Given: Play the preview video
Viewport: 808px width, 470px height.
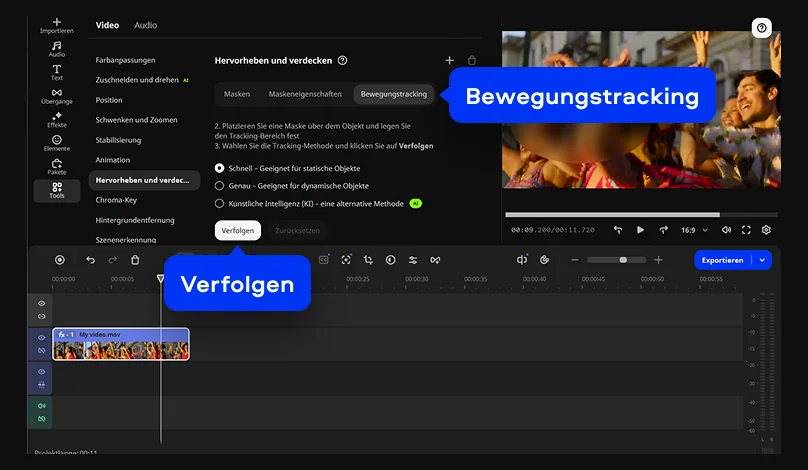Looking at the screenshot, I should [640, 230].
